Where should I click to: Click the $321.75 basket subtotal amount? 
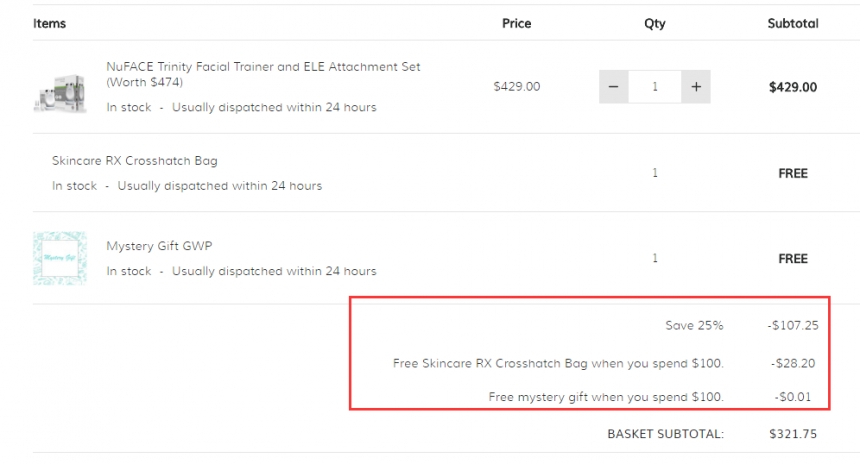coord(792,434)
